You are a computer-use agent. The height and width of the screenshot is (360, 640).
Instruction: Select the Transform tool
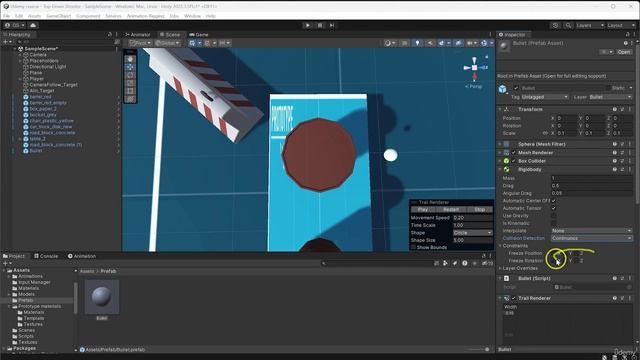pyautogui.click(x=130, y=99)
